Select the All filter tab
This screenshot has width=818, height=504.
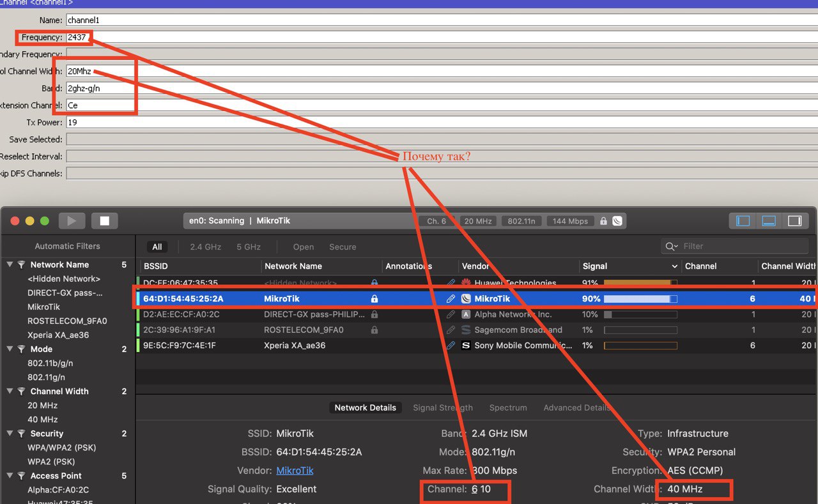tap(157, 247)
